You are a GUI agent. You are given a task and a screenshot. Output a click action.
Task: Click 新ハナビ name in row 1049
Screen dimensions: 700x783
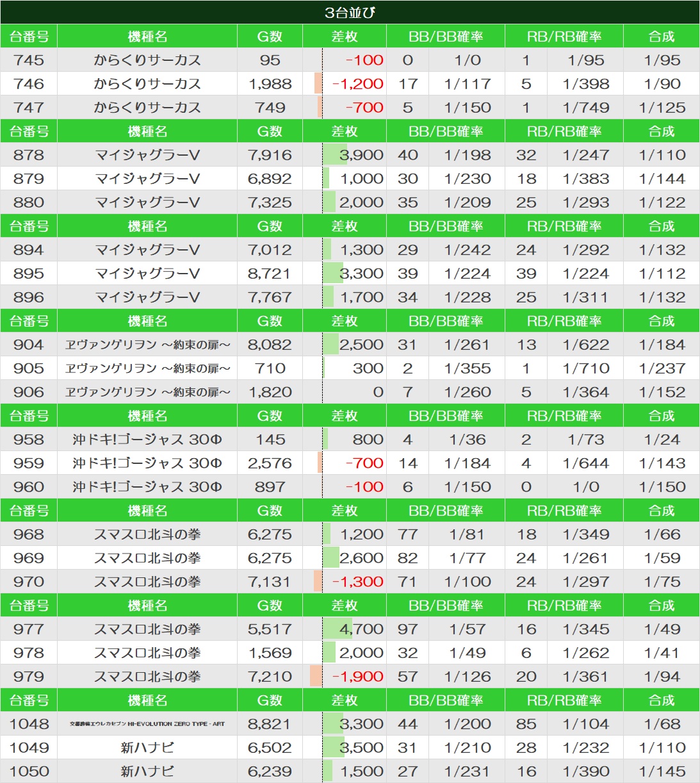point(147,748)
